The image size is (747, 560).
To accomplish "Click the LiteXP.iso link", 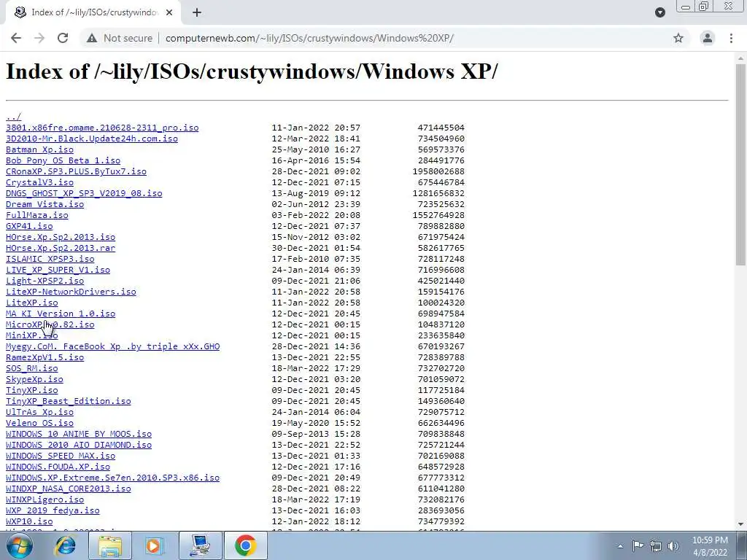I will click(x=32, y=303).
